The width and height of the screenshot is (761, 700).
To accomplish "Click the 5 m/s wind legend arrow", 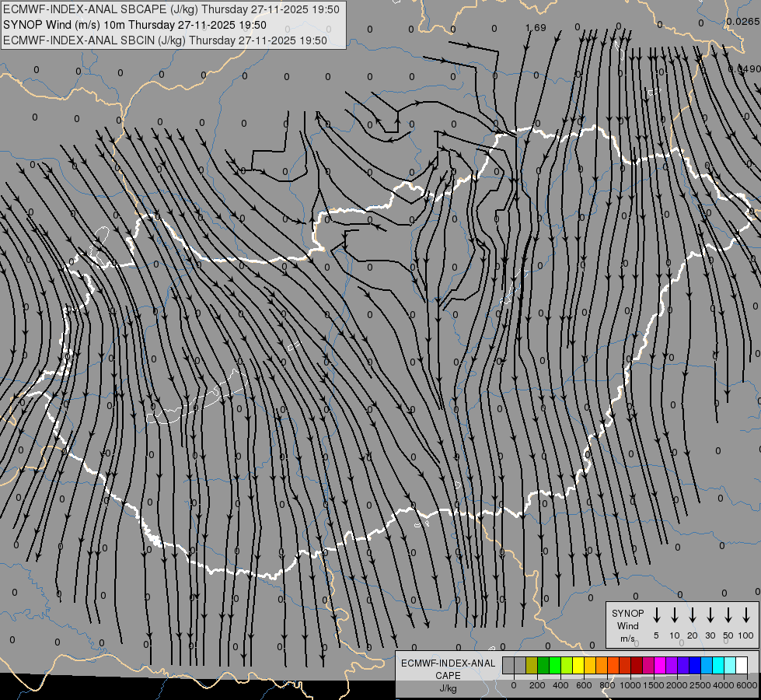I will click(656, 615).
